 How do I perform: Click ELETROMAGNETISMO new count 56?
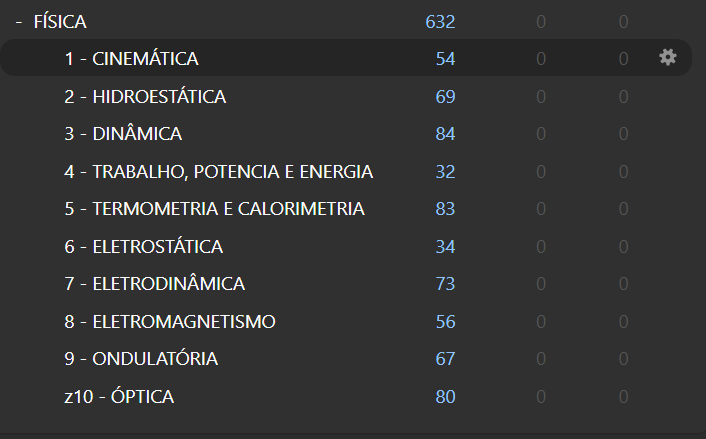click(x=445, y=321)
